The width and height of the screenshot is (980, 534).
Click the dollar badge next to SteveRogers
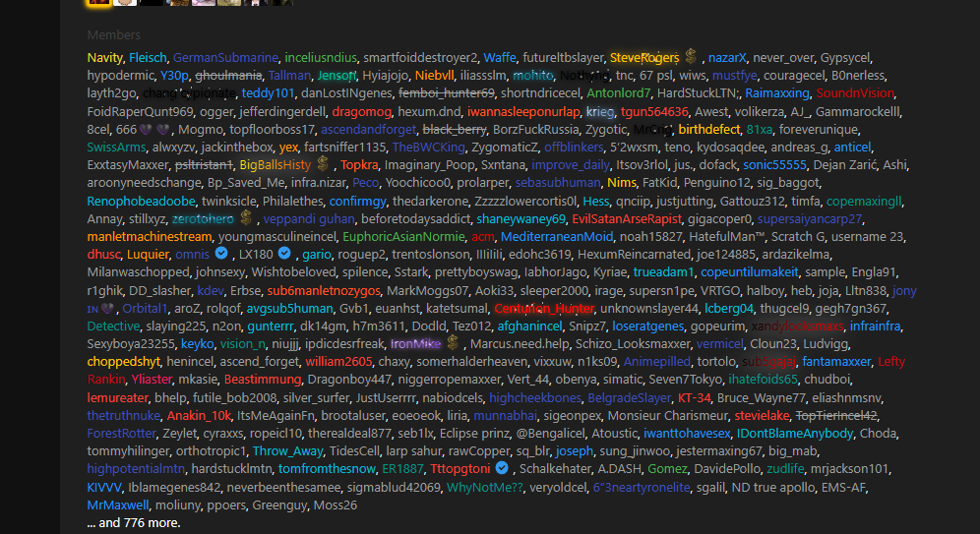pyautogui.click(x=691, y=56)
